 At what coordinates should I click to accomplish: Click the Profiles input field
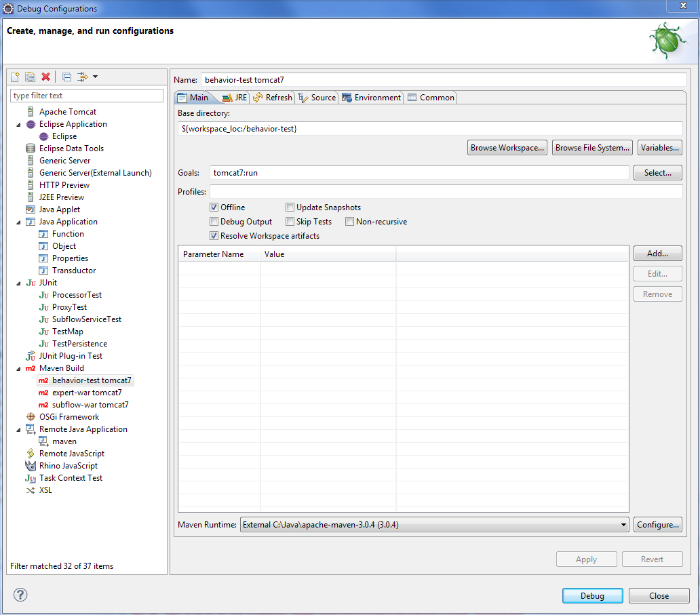(x=446, y=191)
